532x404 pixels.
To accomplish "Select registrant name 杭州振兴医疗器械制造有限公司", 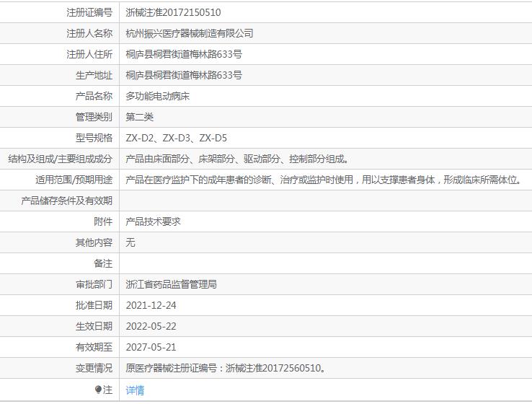I will (190, 33).
